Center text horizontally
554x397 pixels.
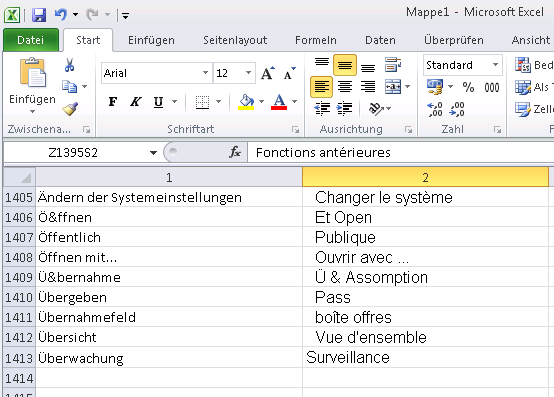tap(344, 87)
